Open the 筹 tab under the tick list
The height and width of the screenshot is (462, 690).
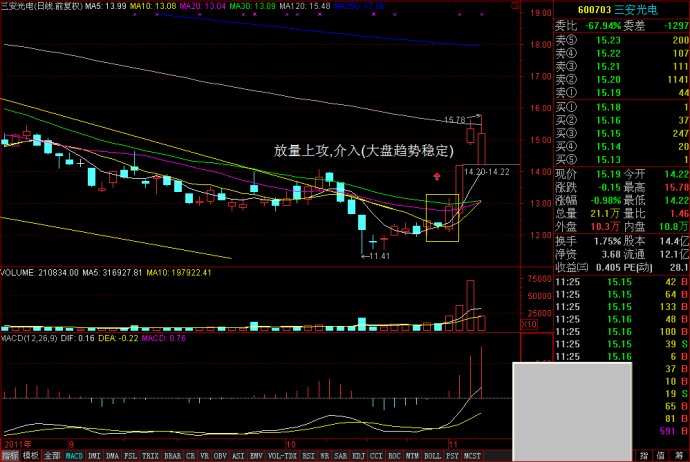pos(679,456)
